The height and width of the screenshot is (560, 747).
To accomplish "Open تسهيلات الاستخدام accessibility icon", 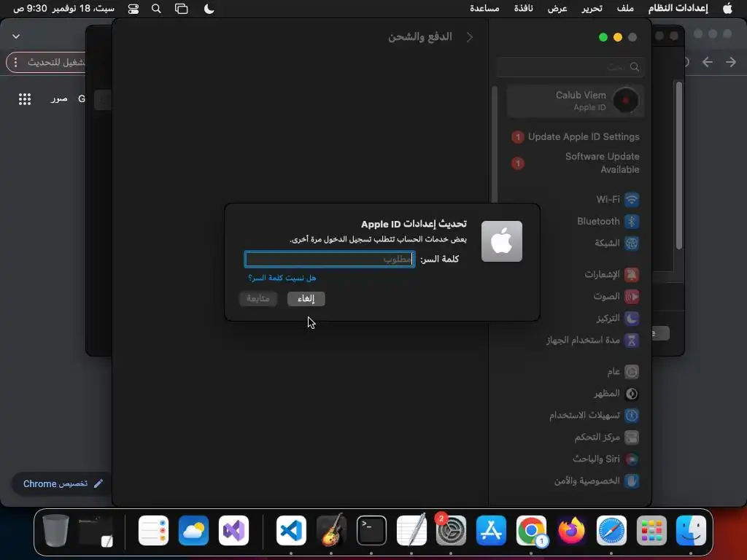I will 632,416.
